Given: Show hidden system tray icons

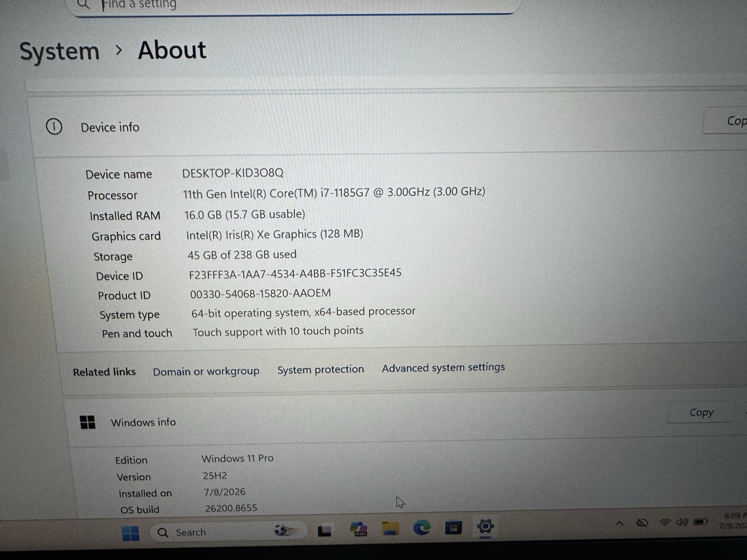Looking at the screenshot, I should pyautogui.click(x=620, y=523).
